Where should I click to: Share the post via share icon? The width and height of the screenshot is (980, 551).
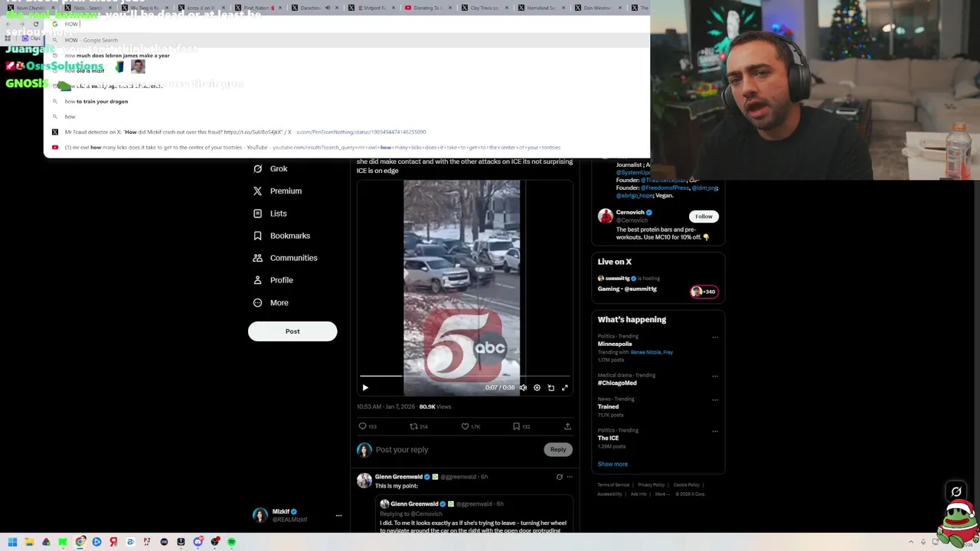(567, 426)
